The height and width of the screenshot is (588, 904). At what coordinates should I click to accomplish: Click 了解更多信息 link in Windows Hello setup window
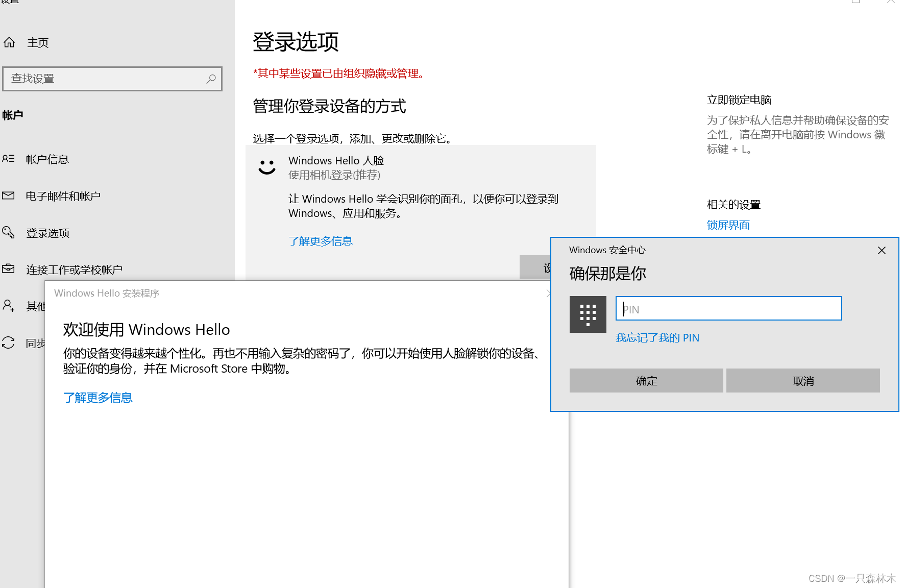[x=98, y=398]
